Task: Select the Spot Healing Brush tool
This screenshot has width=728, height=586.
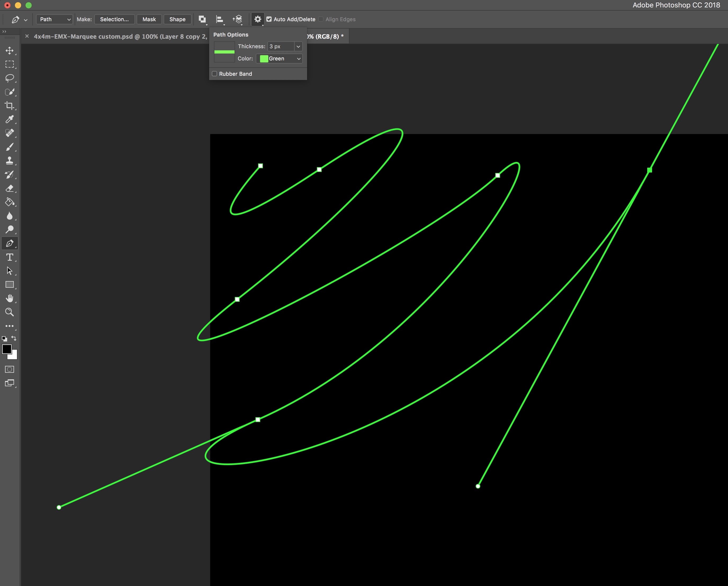Action: tap(10, 133)
